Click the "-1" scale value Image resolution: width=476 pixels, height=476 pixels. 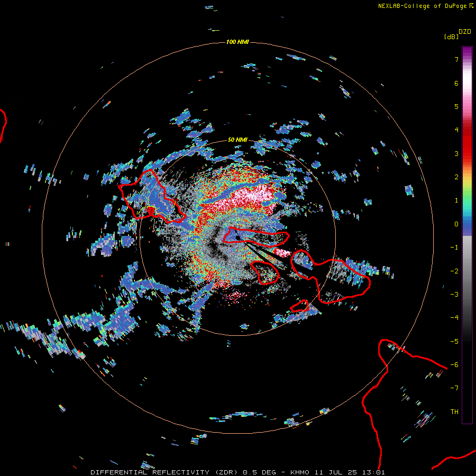coord(454,248)
